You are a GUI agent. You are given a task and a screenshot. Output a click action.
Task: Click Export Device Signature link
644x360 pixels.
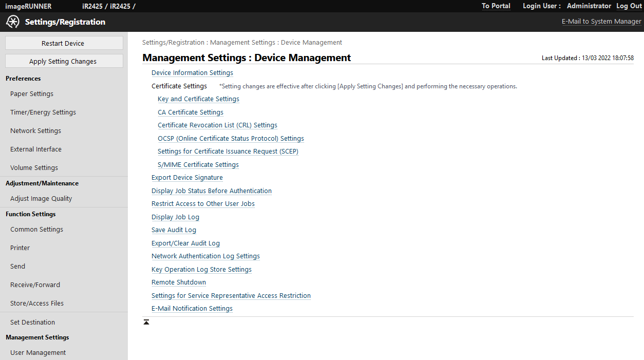coord(187,178)
